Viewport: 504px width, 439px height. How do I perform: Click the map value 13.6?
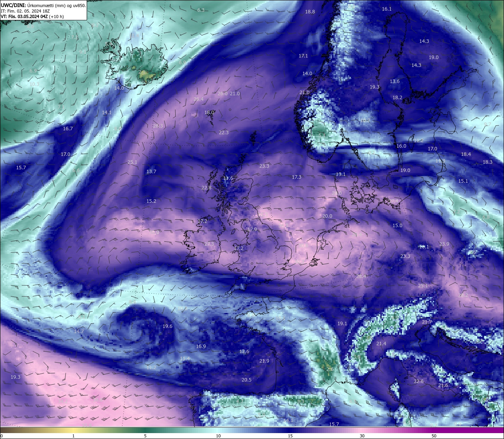pyautogui.click(x=395, y=82)
